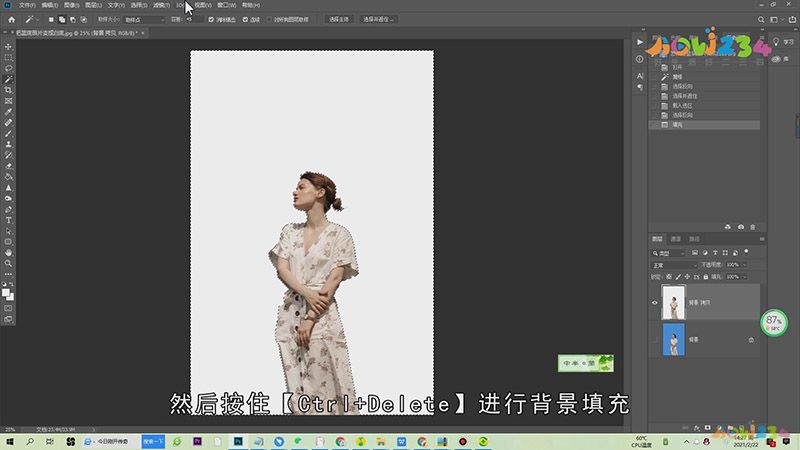Switch to the Paths (路径) tab
Screen dimensions: 800x450
click(x=694, y=239)
